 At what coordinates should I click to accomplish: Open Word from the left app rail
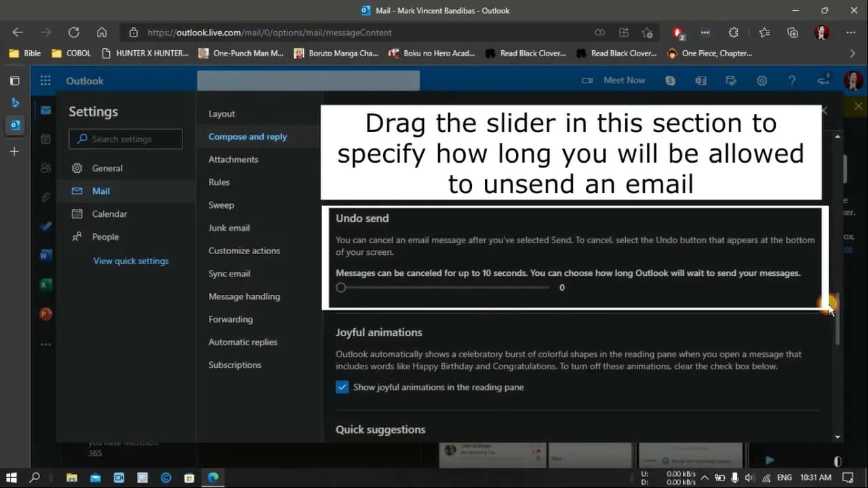coord(45,256)
